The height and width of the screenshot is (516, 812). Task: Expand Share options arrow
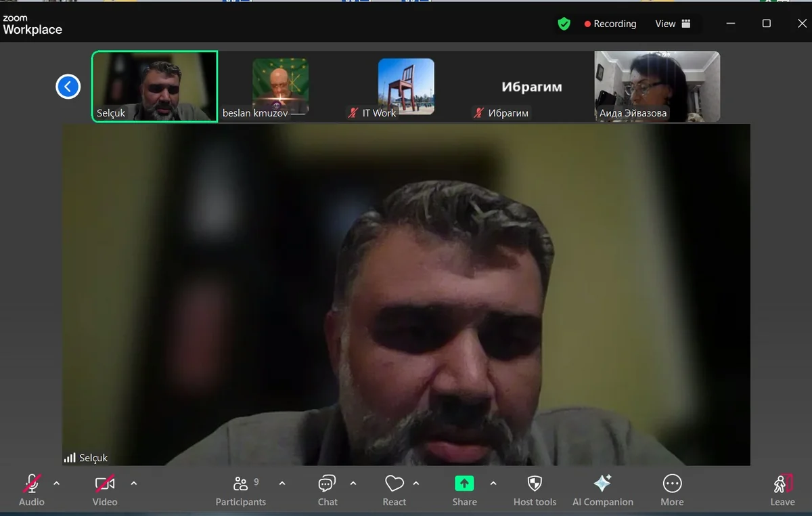click(x=493, y=483)
